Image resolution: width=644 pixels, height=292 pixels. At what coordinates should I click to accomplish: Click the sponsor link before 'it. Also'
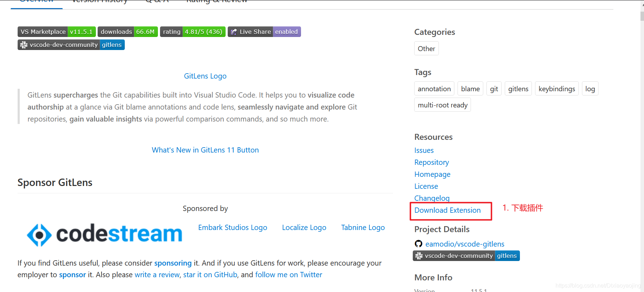click(72, 275)
